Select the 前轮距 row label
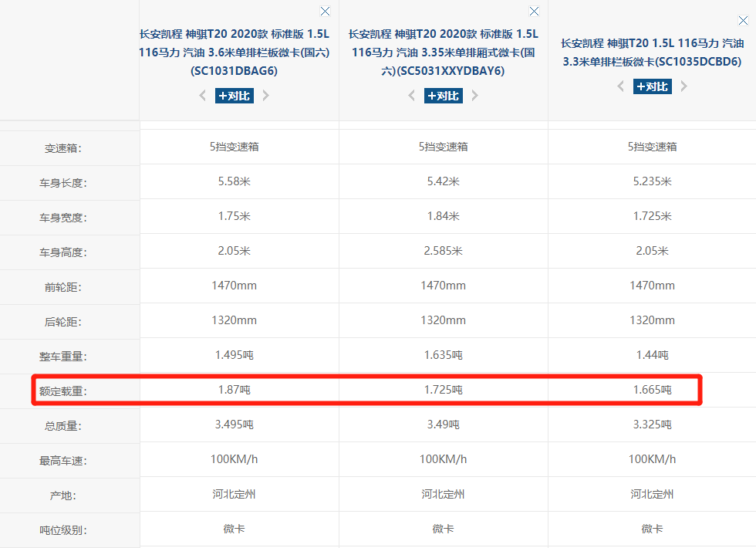 [63, 287]
